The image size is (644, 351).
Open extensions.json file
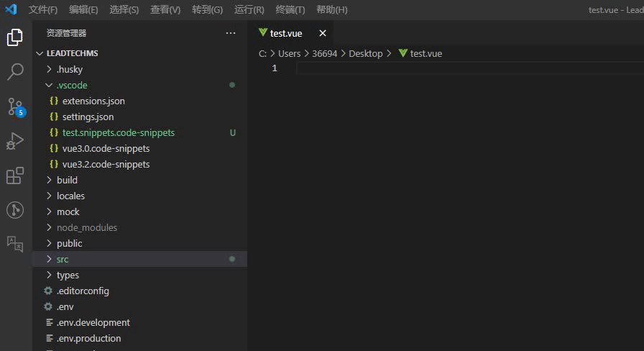(139, 101)
